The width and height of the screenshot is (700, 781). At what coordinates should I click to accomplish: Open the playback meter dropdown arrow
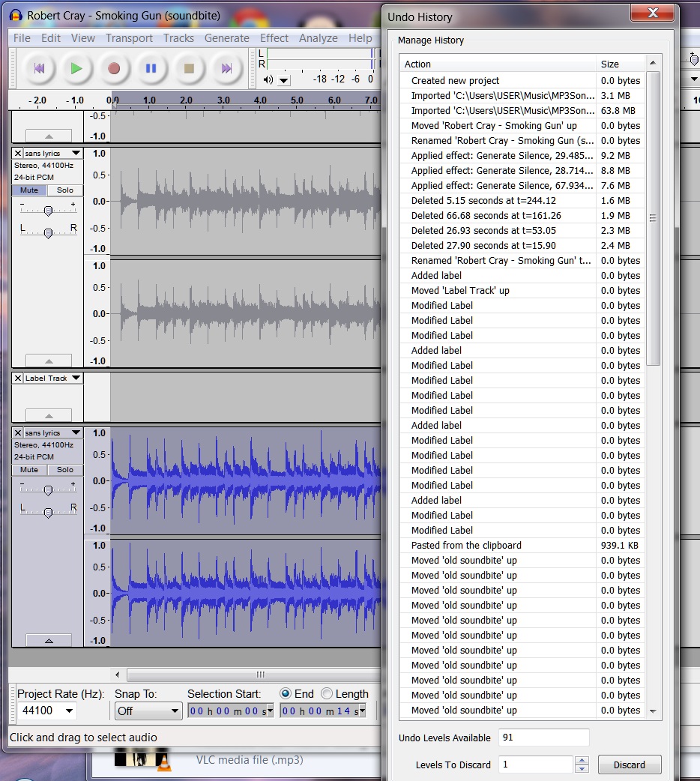pos(283,80)
